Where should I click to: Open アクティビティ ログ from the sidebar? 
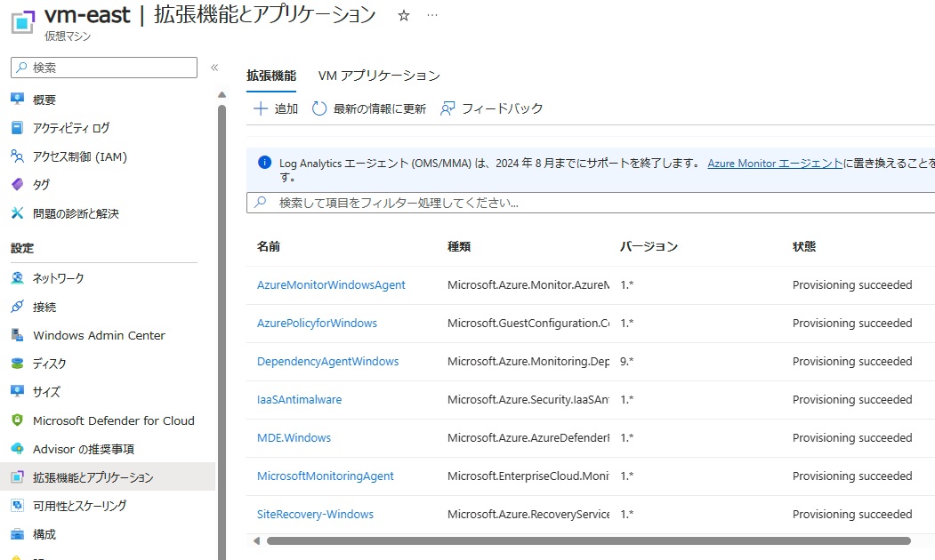[71, 128]
